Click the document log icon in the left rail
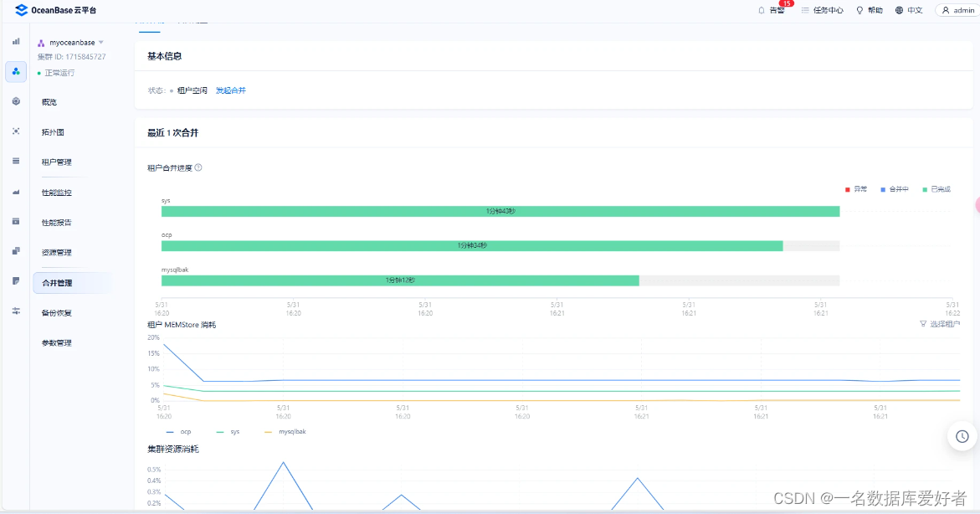This screenshot has width=980, height=514. (x=16, y=280)
